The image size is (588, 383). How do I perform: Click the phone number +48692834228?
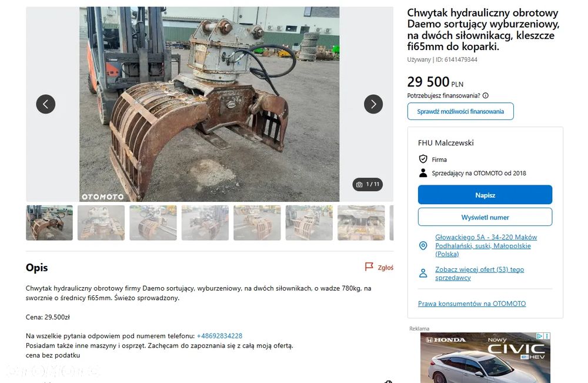point(219,336)
